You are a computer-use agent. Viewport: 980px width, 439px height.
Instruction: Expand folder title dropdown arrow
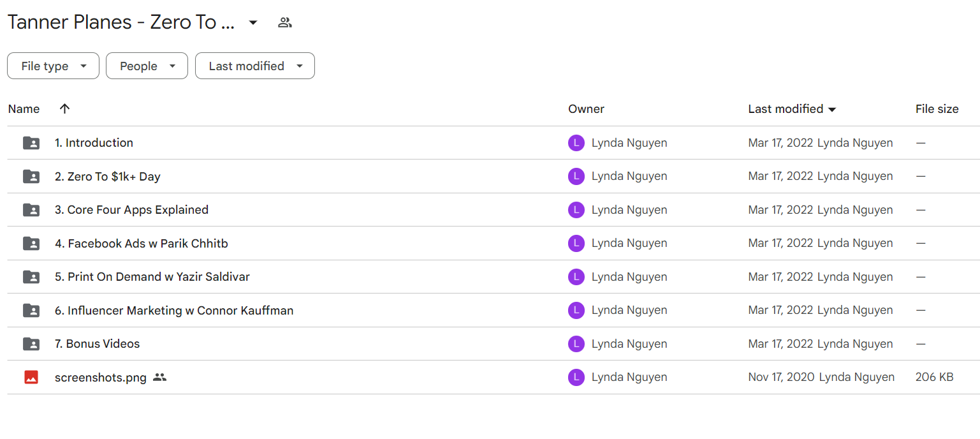(x=253, y=23)
